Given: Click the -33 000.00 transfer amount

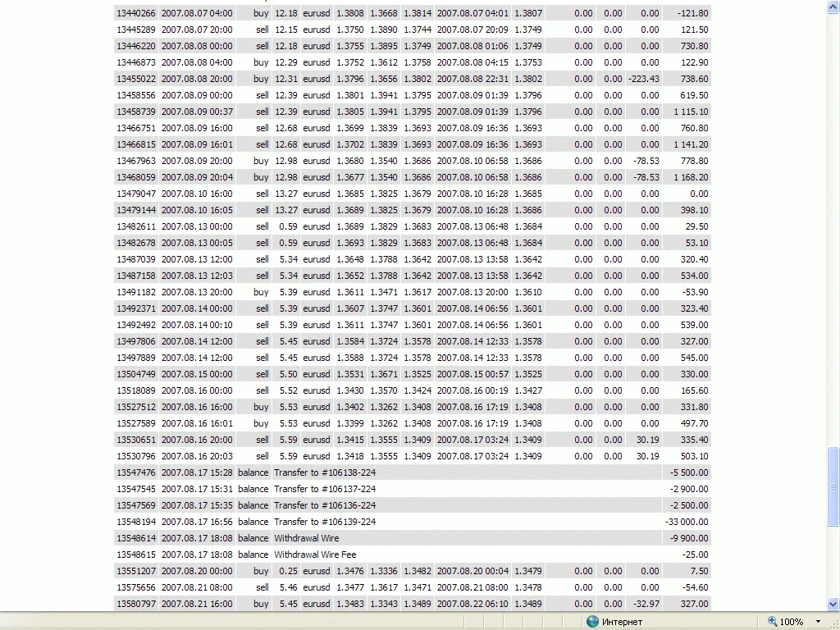Looking at the screenshot, I should pyautogui.click(x=687, y=522).
